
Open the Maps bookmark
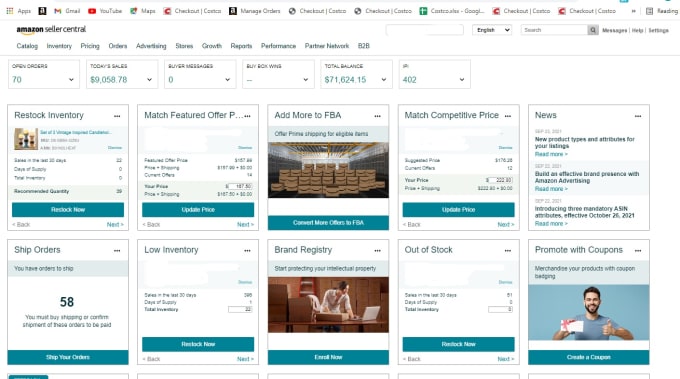click(x=143, y=11)
